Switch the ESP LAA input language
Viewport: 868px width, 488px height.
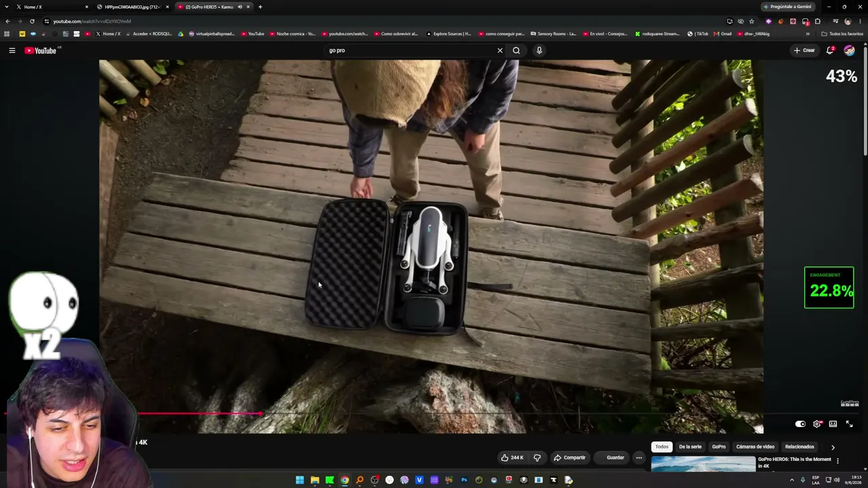[816, 480]
